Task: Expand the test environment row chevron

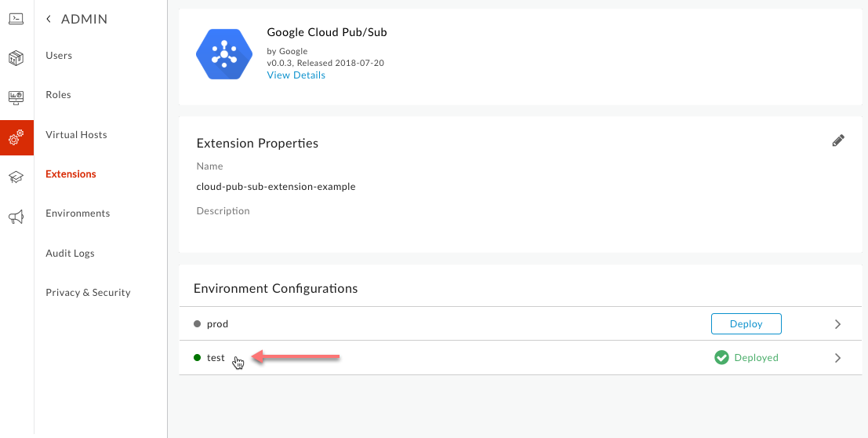Action: (837, 358)
